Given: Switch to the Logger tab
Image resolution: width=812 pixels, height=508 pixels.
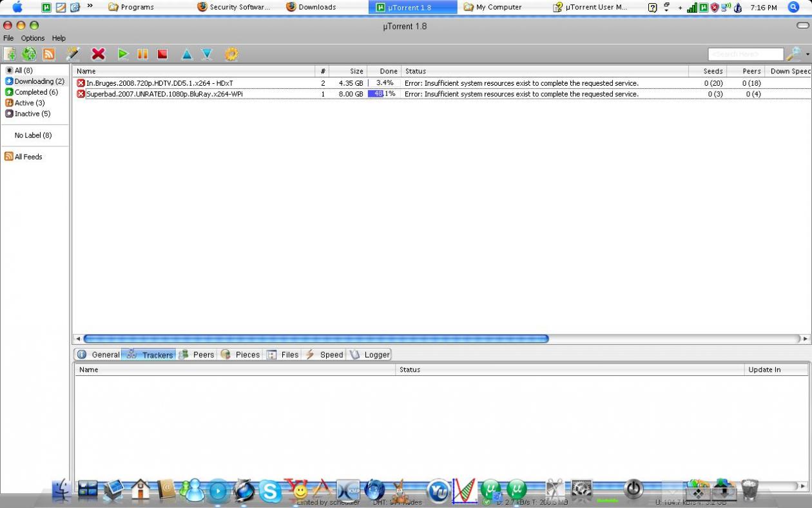Looking at the screenshot, I should [x=370, y=355].
